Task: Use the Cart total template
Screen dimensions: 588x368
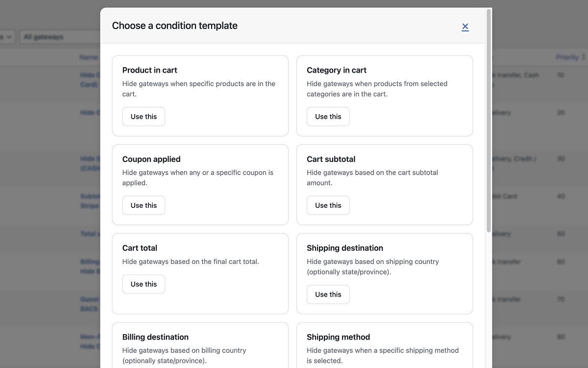Action: [143, 284]
